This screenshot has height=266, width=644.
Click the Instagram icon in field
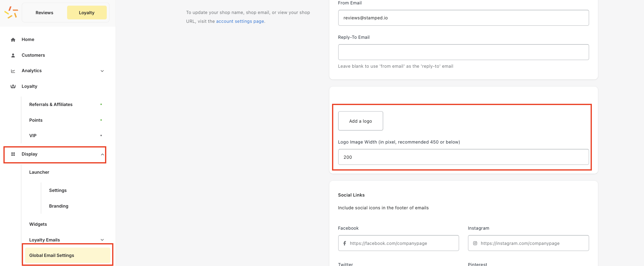[x=475, y=243]
